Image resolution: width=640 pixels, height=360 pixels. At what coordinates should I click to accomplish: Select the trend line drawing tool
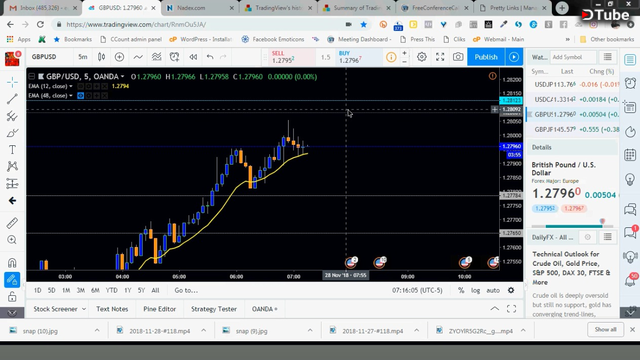(x=12, y=99)
